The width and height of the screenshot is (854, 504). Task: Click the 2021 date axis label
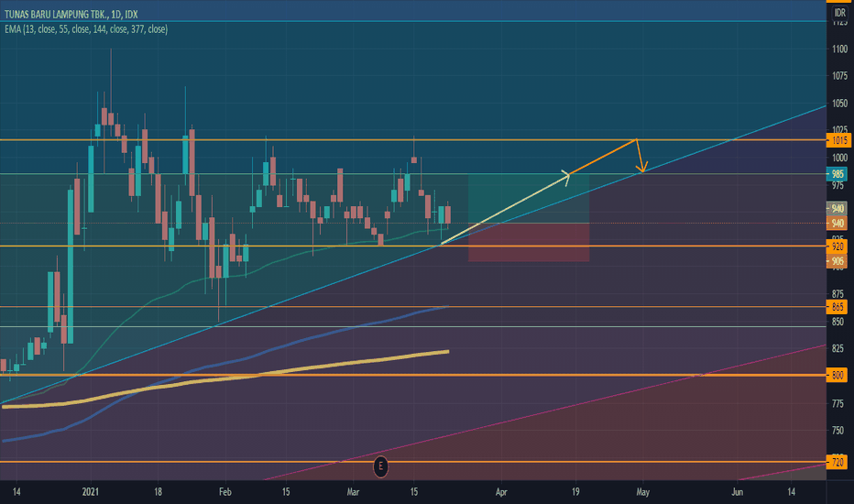click(x=91, y=492)
